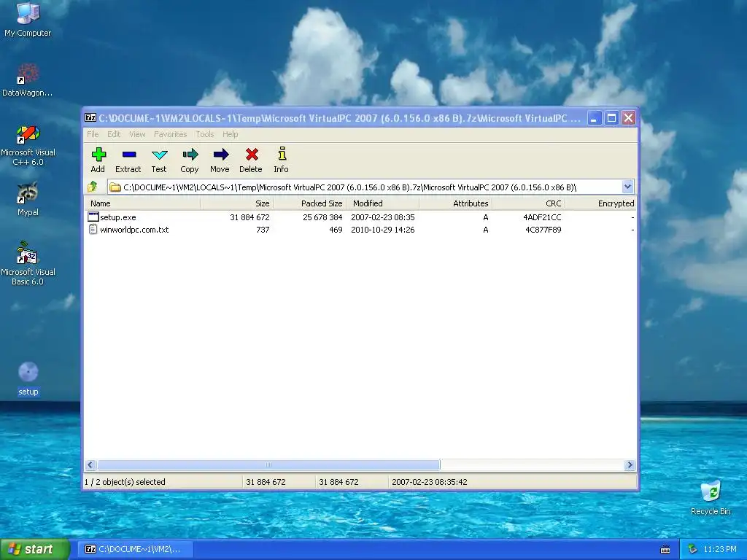Close the 7-Zip window

point(629,117)
